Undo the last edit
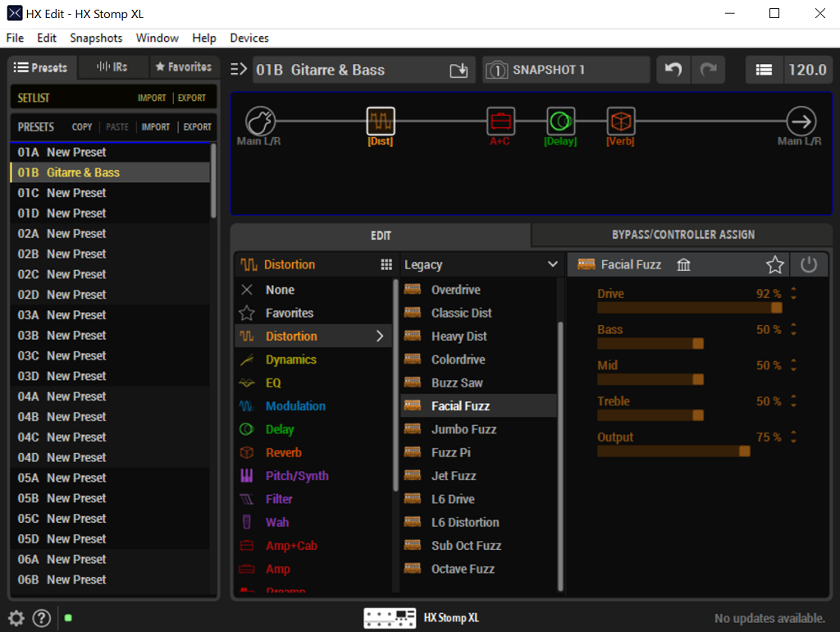 click(x=673, y=70)
